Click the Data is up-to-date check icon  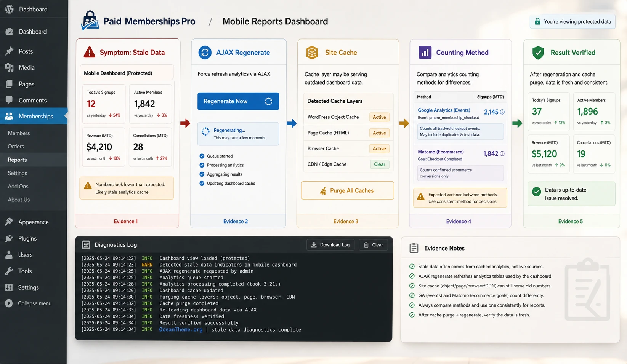[x=537, y=192]
